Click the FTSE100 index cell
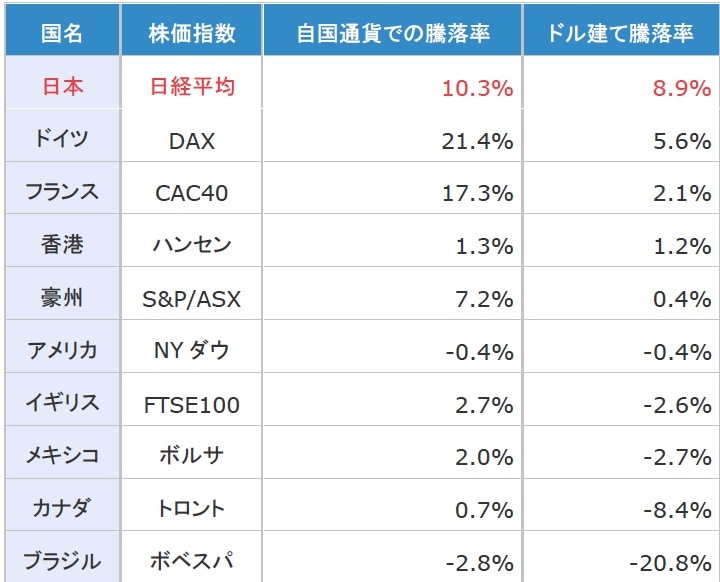Image resolution: width=720 pixels, height=582 pixels. tap(192, 405)
